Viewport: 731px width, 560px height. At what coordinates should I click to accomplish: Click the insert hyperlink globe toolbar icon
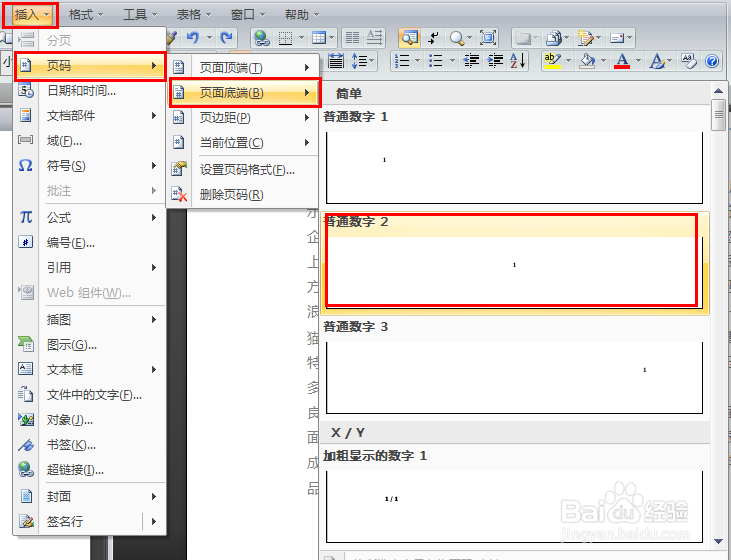coord(261,38)
